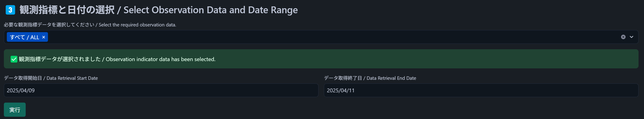Remove the すべて / ALL tag with its ×
644x119 pixels.
(43, 37)
